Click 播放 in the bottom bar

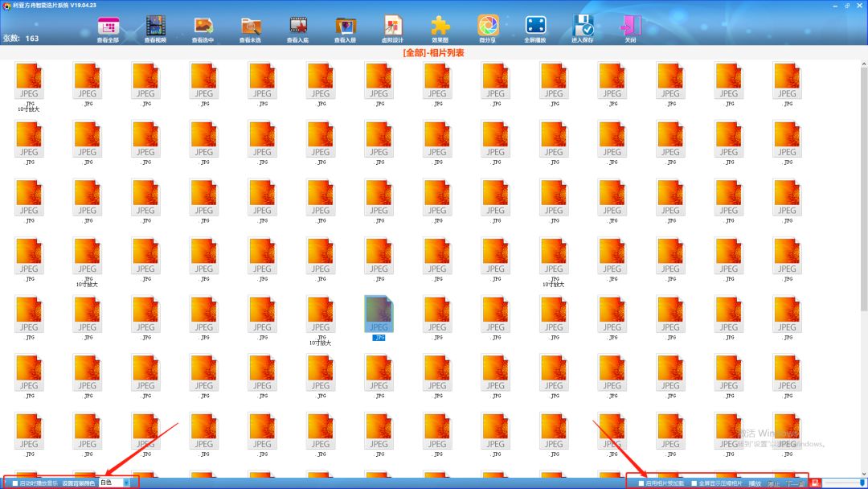(x=755, y=483)
